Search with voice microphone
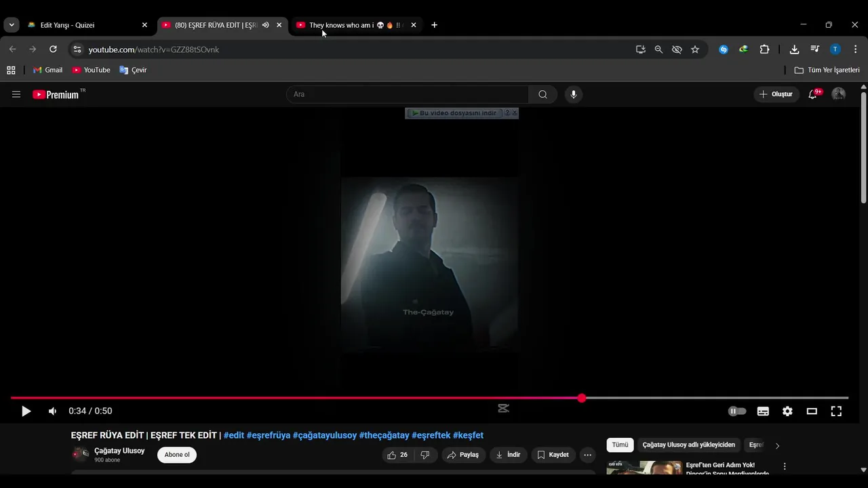Screen dimensions: 868x488 (x=574, y=94)
